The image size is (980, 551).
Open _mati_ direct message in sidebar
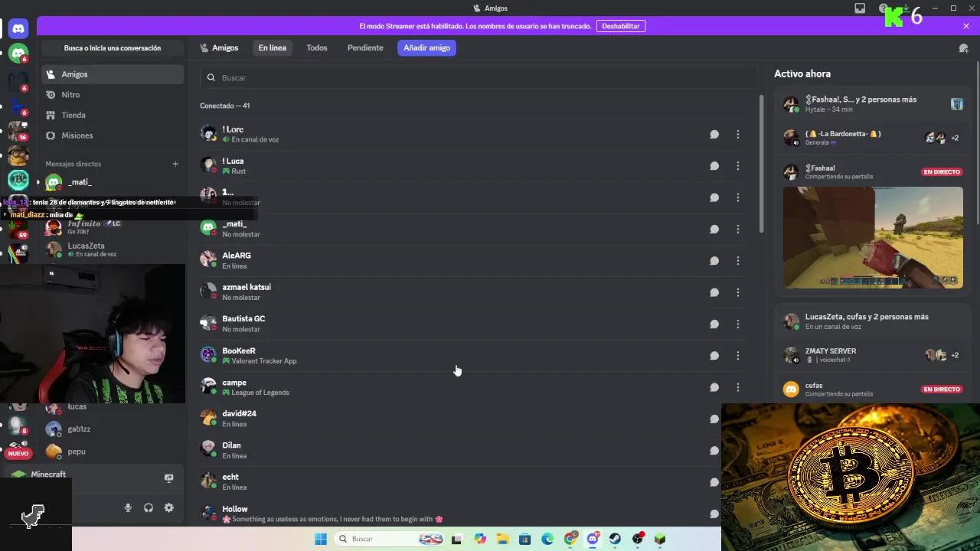tap(113, 182)
